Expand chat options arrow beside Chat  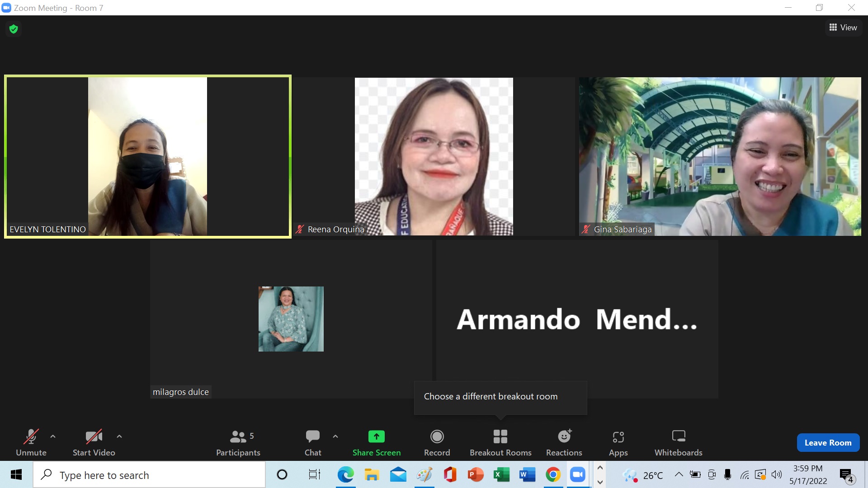[335, 436]
